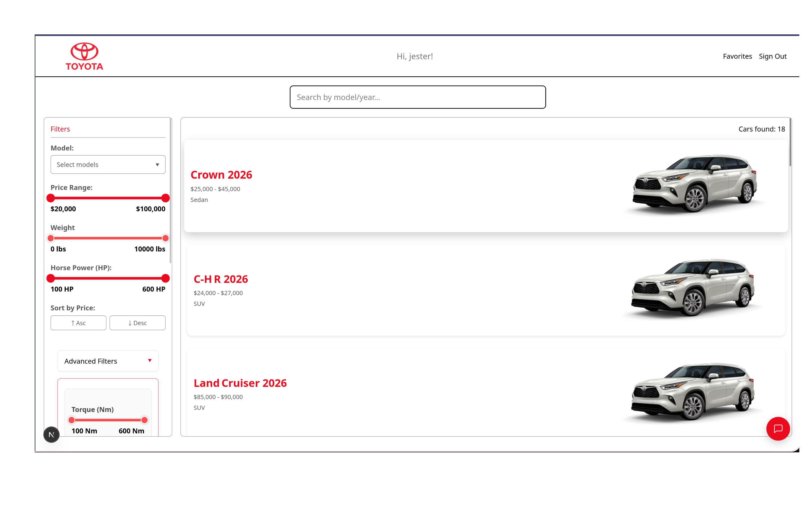Click the Next.js dev tools badge
Viewport: 812px width, 507px height.
(51, 435)
